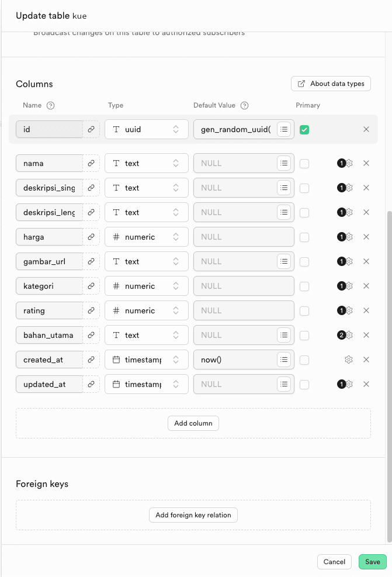Image resolution: width=392 pixels, height=577 pixels.
Task: Click the foreign key link icon for harga
Action: coord(91,237)
